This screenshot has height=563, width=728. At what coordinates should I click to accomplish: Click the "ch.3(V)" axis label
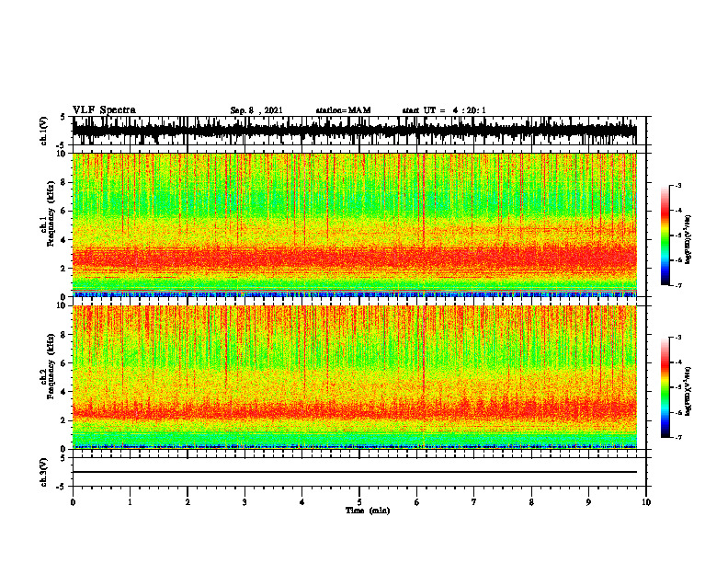click(44, 473)
